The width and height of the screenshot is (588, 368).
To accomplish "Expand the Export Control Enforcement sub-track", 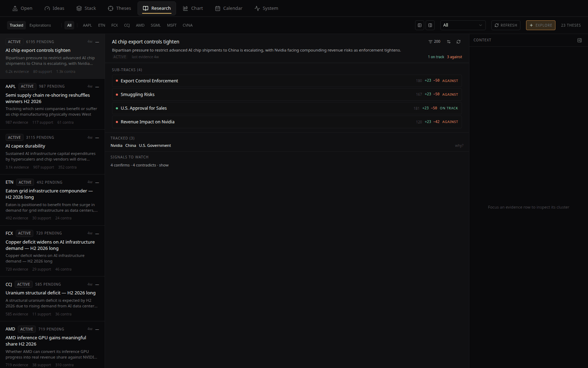I will [287, 81].
